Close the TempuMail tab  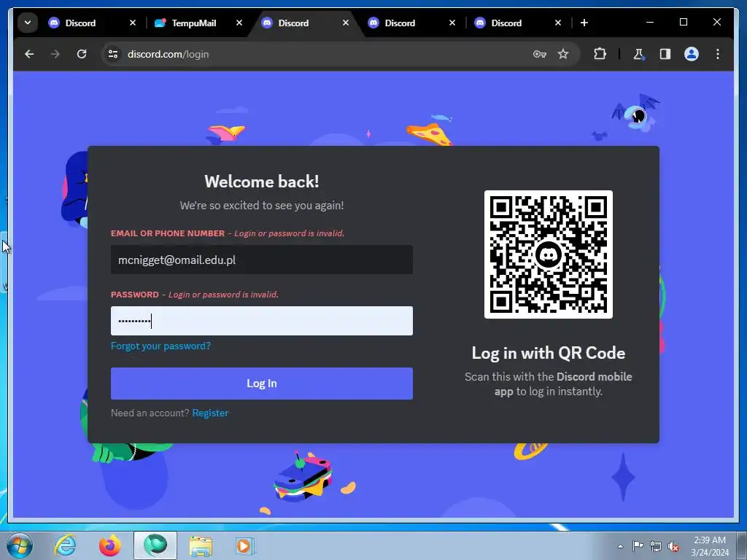click(x=239, y=23)
